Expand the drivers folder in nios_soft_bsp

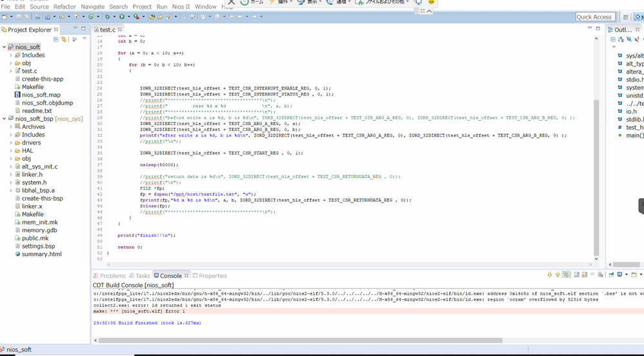11,143
